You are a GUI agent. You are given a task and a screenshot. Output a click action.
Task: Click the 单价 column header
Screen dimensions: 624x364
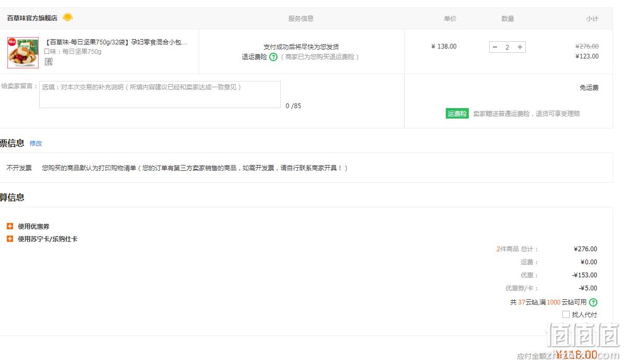450,19
